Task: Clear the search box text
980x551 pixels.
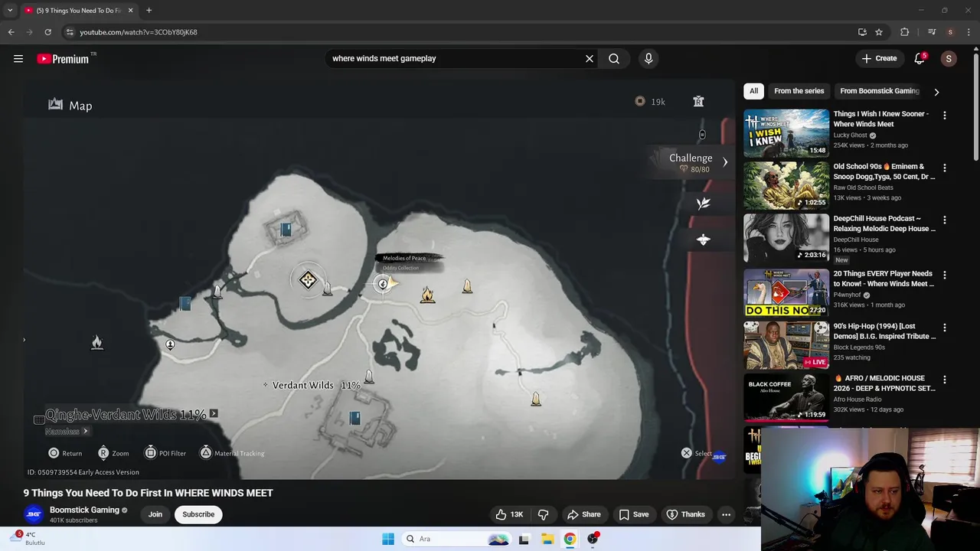Action: tap(590, 58)
